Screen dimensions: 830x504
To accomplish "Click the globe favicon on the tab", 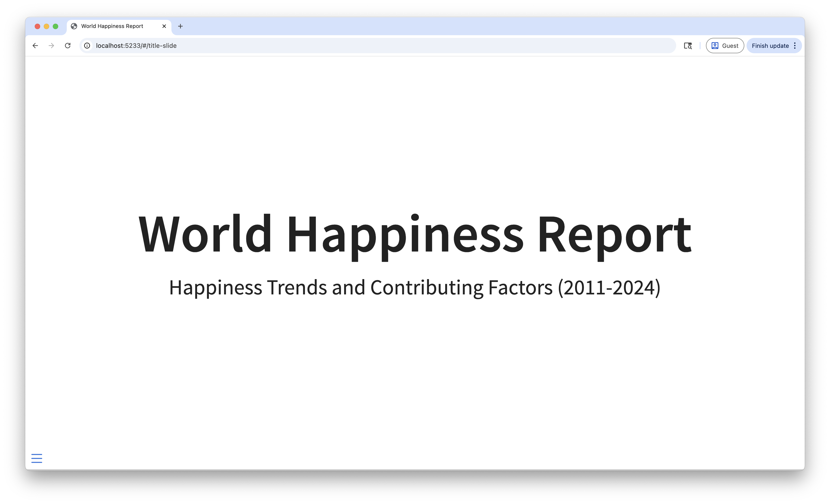I will coord(74,26).
